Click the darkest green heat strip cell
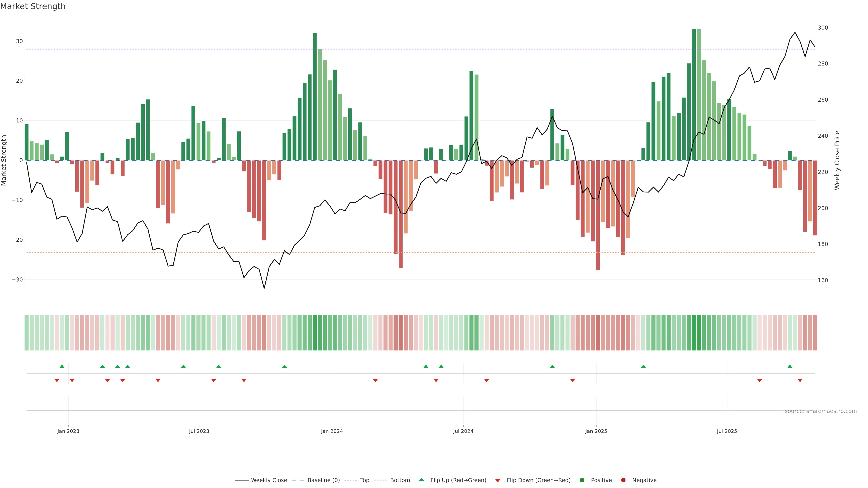 tap(694, 333)
